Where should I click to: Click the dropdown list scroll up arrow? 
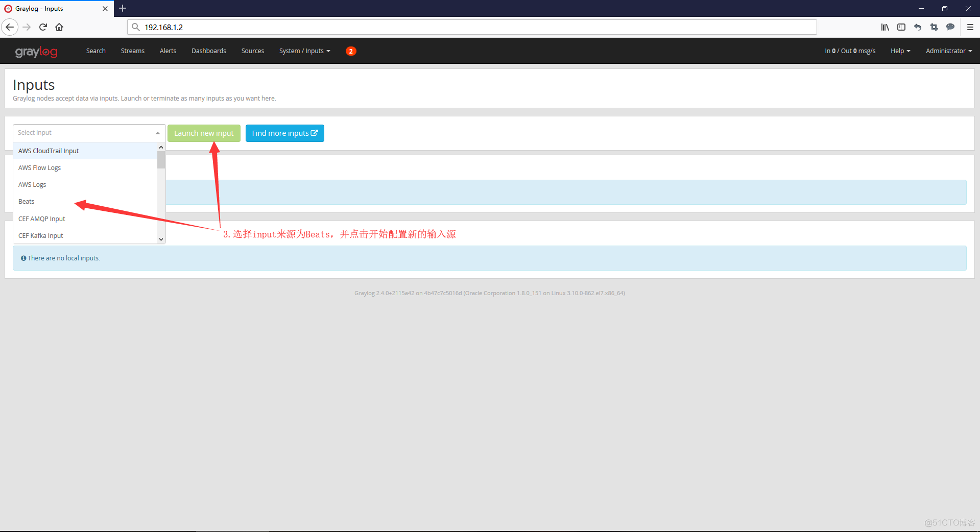pyautogui.click(x=161, y=147)
